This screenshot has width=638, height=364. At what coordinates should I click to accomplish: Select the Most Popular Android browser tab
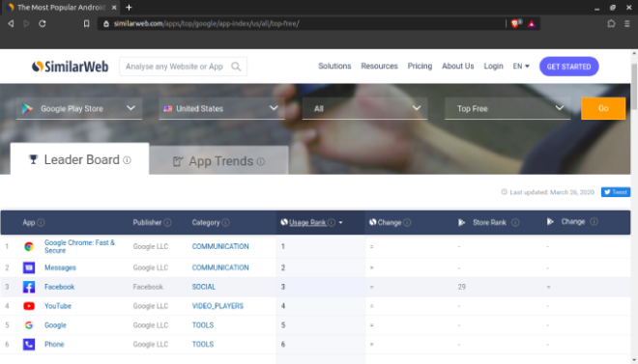point(62,8)
